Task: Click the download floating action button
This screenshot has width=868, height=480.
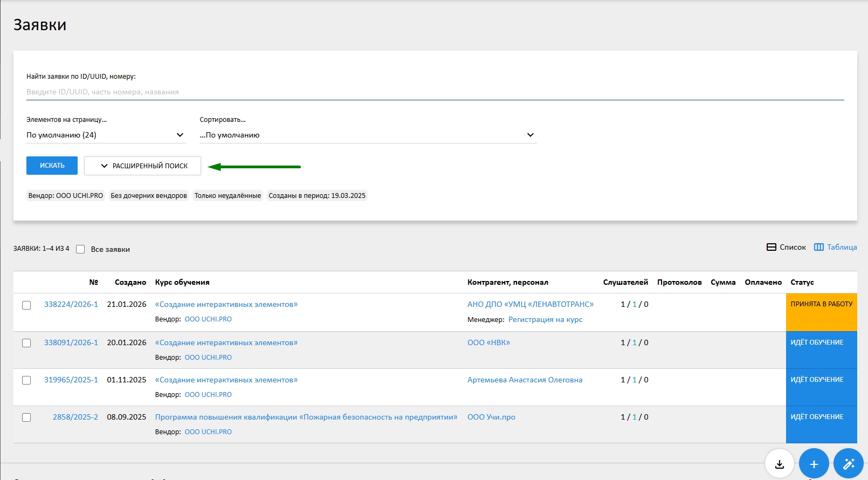Action: click(779, 463)
